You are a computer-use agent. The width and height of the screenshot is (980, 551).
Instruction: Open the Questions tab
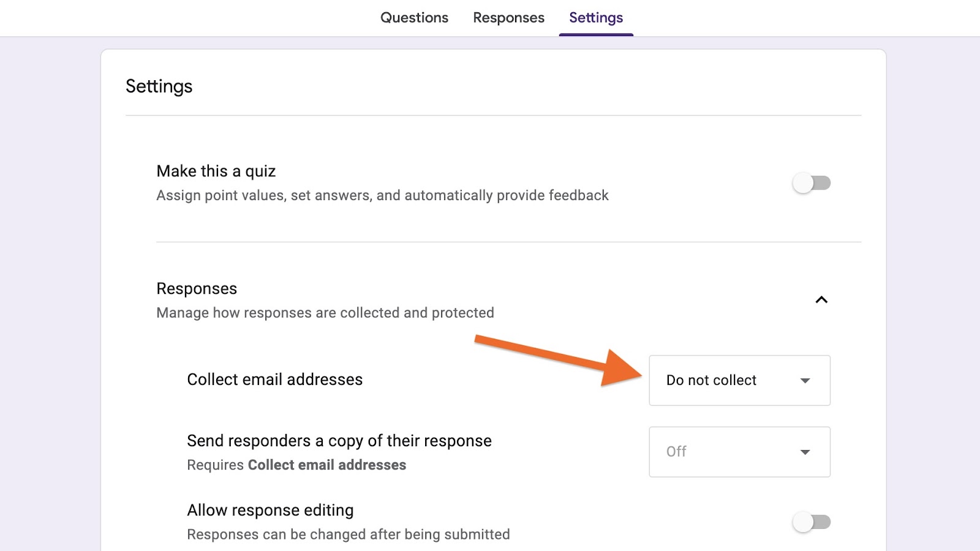(414, 18)
